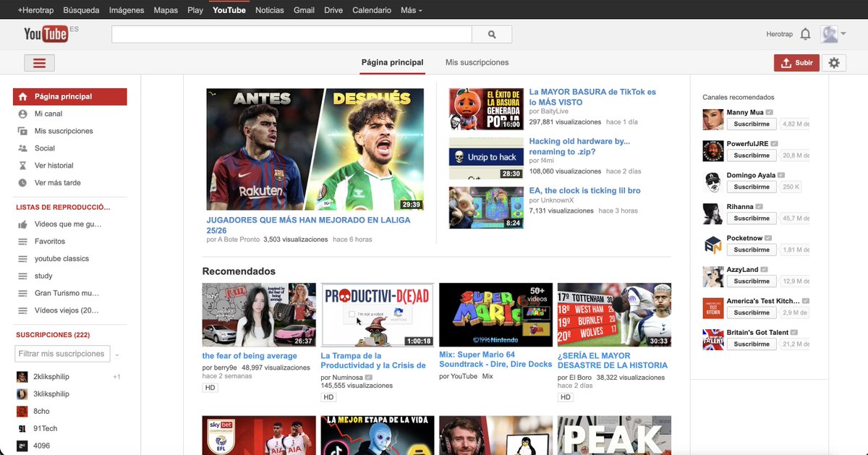Click the PowerfulJRE channel avatar
This screenshot has height=455, width=868.
(713, 150)
